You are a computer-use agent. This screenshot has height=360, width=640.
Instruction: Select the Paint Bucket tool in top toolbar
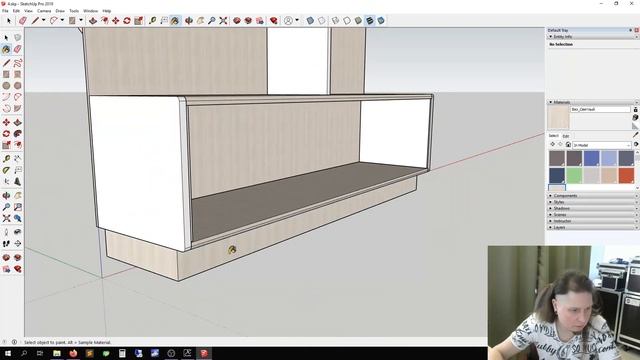click(175, 20)
